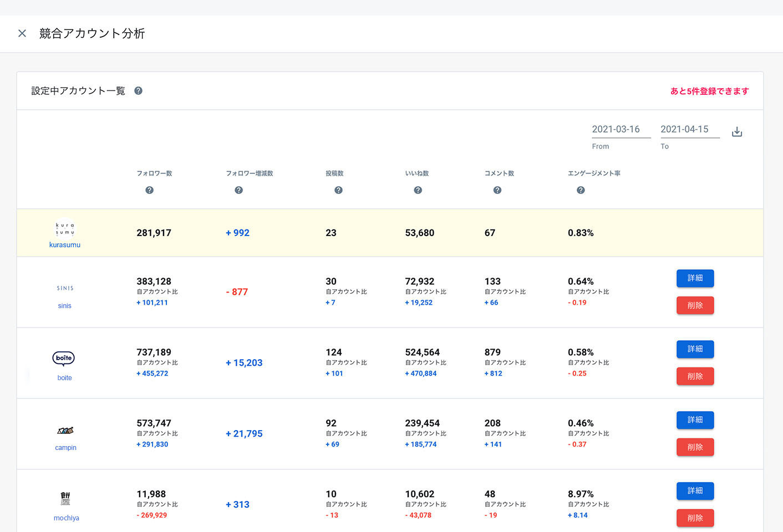Close the 競合アカウント分析 panel

[22, 33]
